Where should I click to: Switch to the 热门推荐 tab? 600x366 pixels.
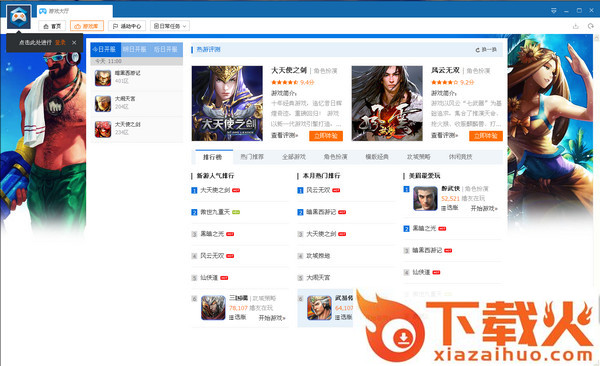[252, 157]
